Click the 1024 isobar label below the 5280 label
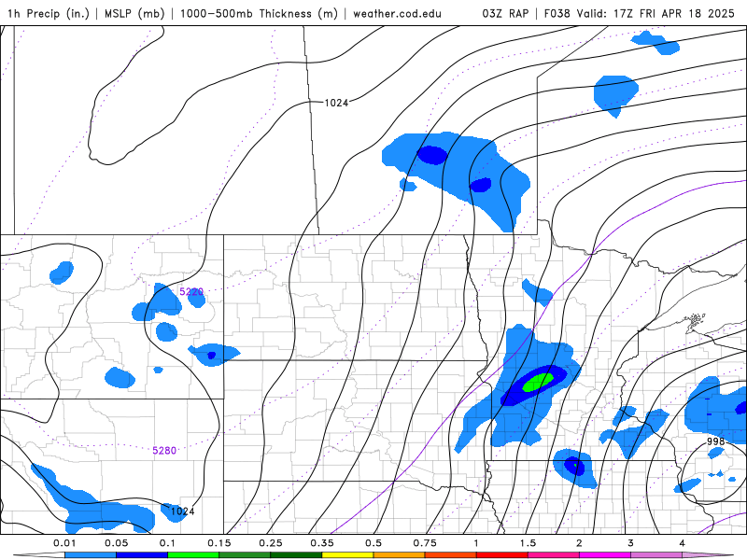Viewport: 747px width, 560px height. [x=182, y=511]
